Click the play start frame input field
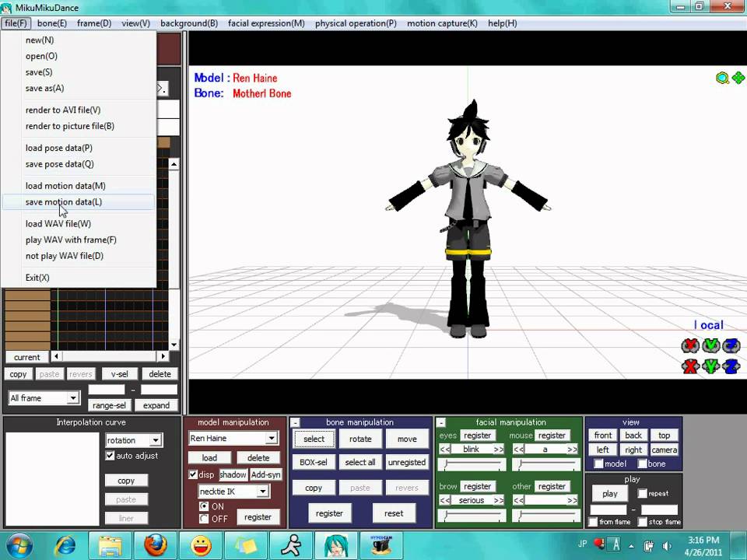Viewport: 747px width, 560px height. (x=608, y=509)
